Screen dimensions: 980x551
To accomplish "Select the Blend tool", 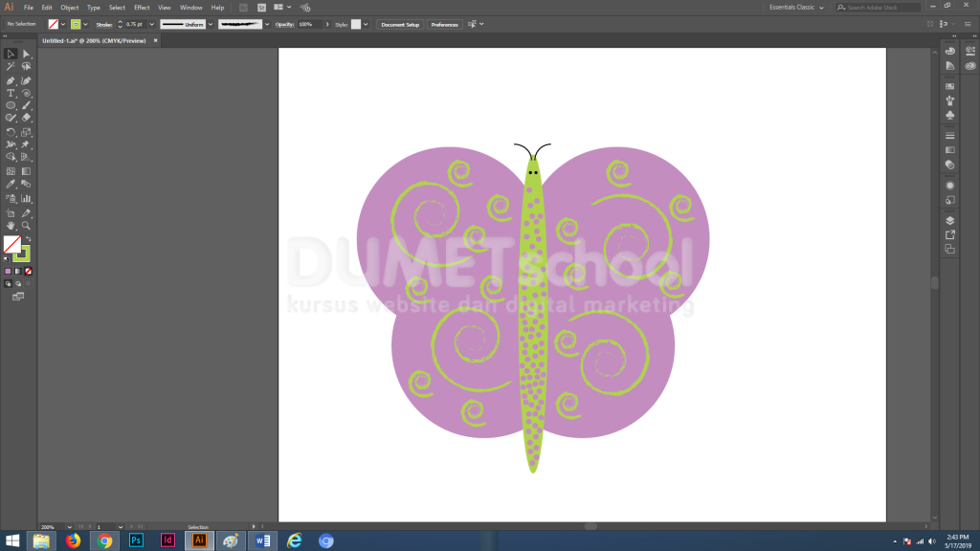I will [x=26, y=185].
